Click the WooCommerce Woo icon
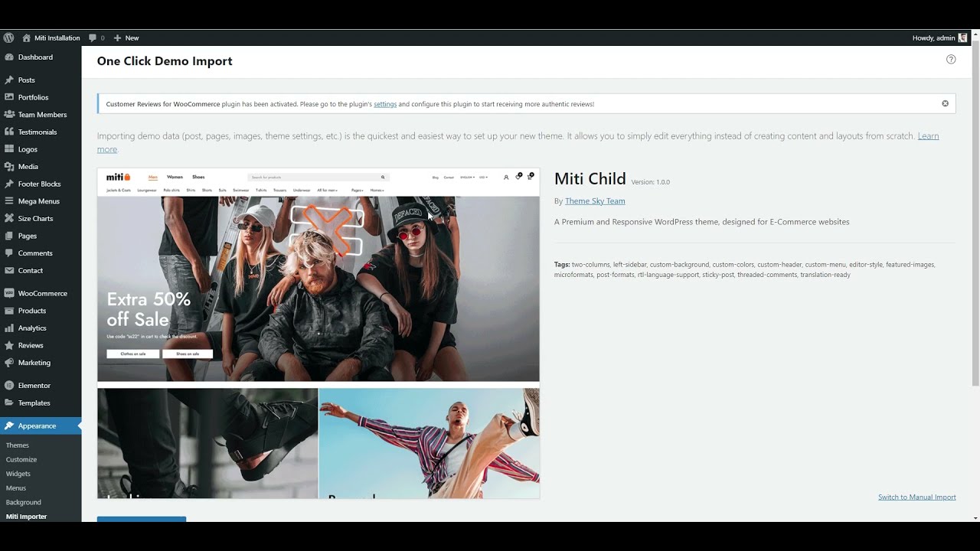The image size is (980, 551). pyautogui.click(x=9, y=293)
